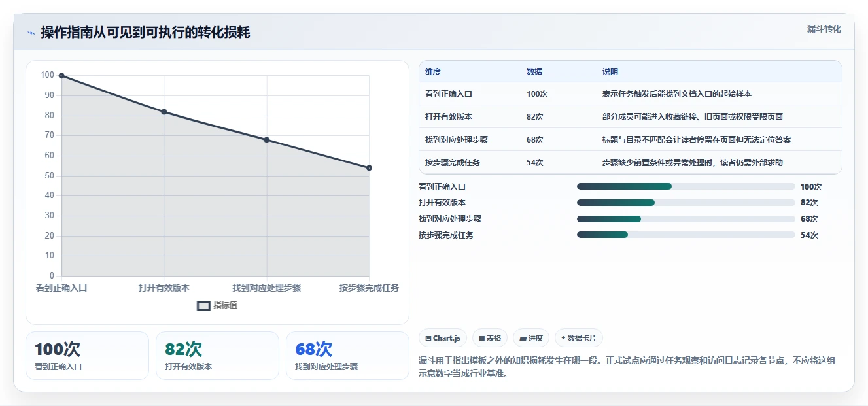Click the icon inside the Chart.js chip
Screen dimensions: 868x406
(428, 338)
